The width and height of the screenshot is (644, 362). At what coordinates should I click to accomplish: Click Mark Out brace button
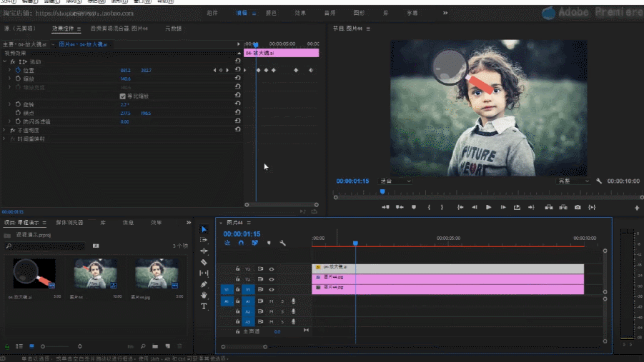tap(442, 207)
